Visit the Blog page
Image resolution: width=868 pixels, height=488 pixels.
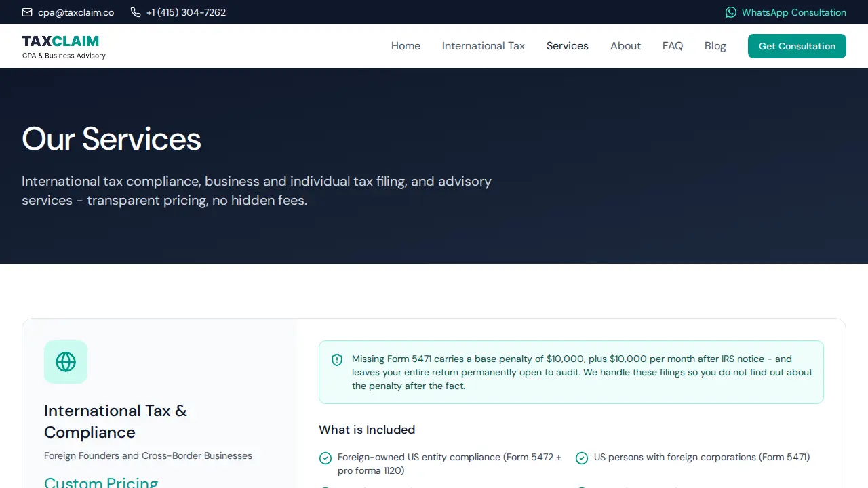click(x=715, y=46)
